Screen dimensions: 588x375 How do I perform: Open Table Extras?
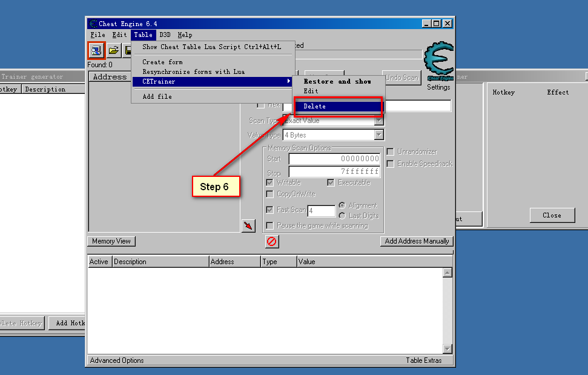pos(424,360)
